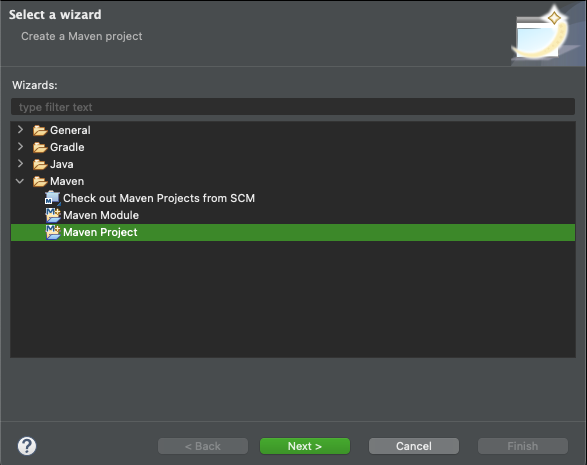Click the General folder icon

tap(40, 130)
